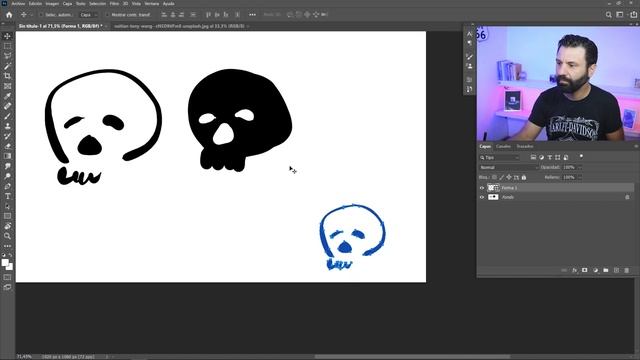Click the search magnifier in top right

tap(609, 15)
